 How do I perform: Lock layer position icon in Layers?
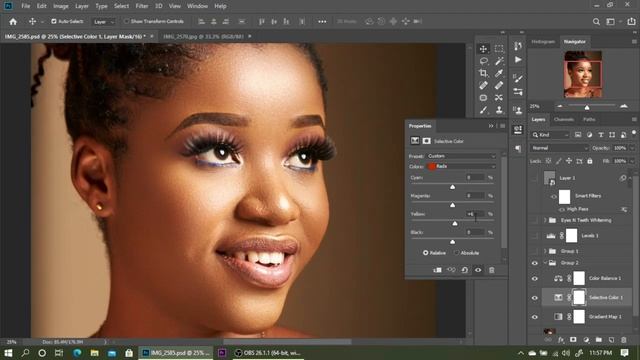tap(569, 161)
